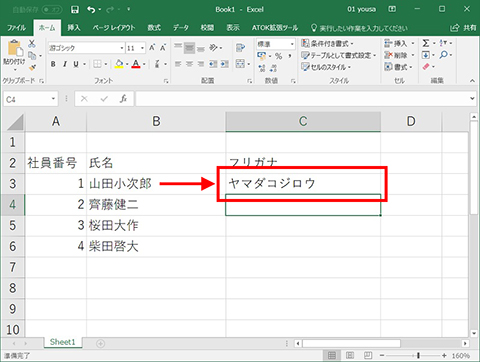Click the Cut scissors icon
The width and height of the screenshot is (480, 362).
click(x=32, y=43)
